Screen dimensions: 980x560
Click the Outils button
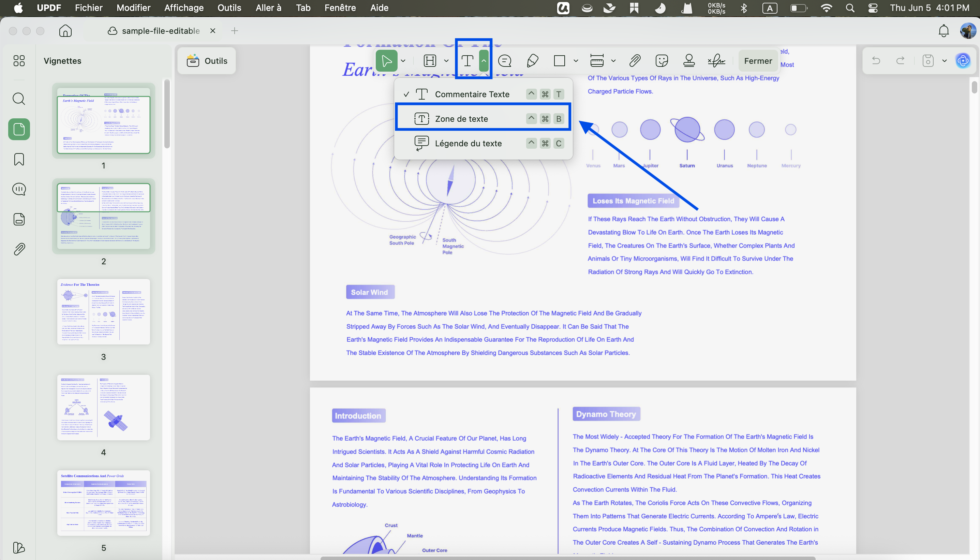(207, 61)
